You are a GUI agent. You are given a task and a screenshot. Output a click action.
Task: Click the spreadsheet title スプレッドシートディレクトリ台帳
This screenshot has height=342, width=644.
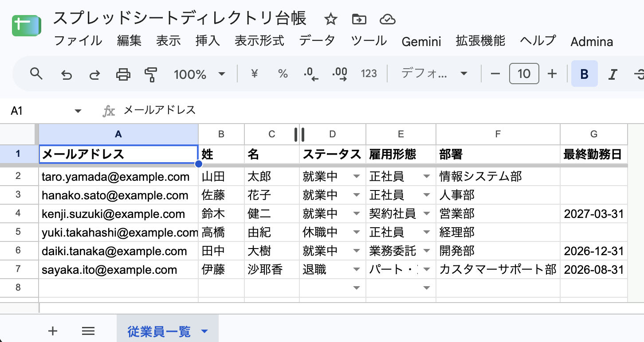180,19
